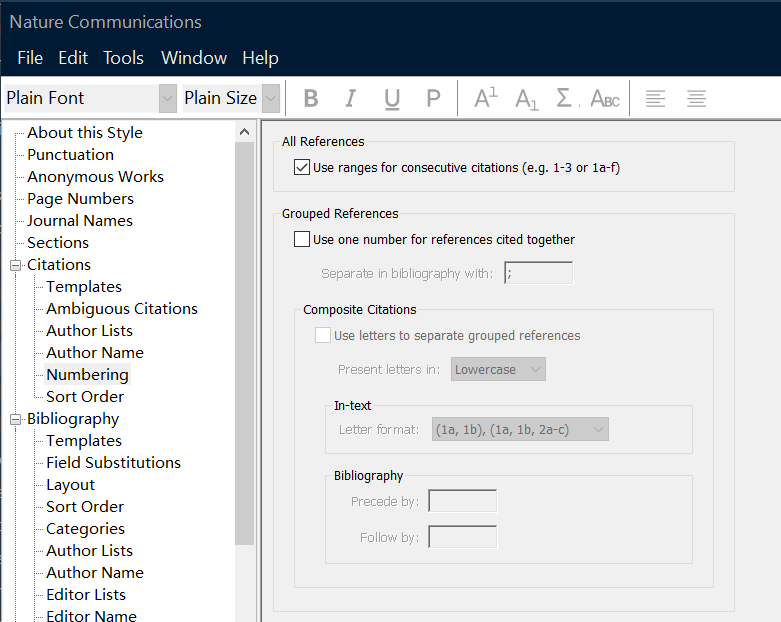Image resolution: width=781 pixels, height=622 pixels.
Task: Toggle the Small Caps icon
Action: point(605,98)
